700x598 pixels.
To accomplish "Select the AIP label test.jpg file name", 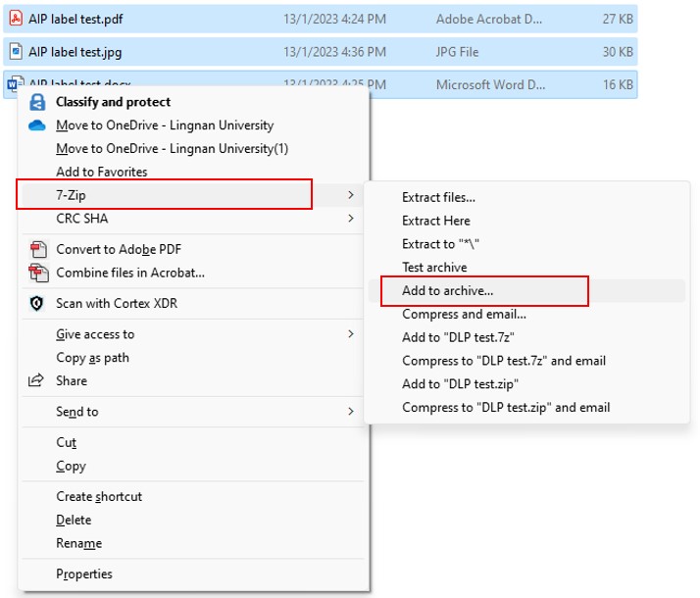I will pyautogui.click(x=75, y=52).
